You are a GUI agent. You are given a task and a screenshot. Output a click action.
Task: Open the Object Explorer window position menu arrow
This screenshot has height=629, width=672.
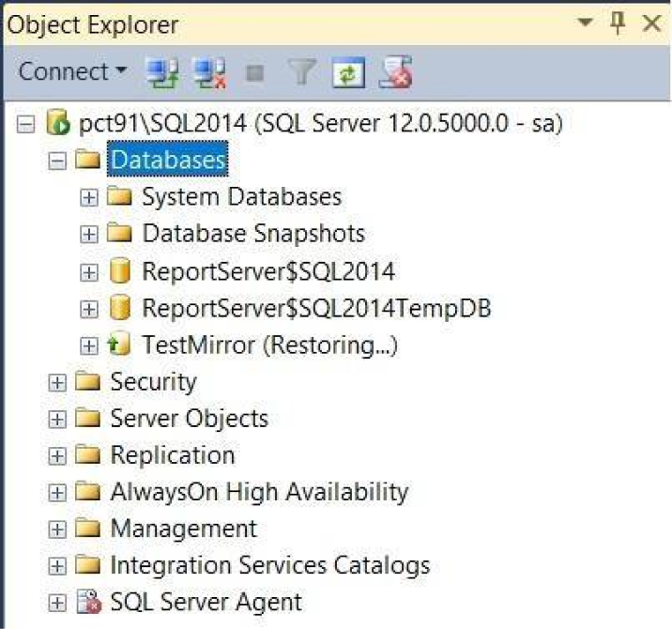tap(585, 22)
